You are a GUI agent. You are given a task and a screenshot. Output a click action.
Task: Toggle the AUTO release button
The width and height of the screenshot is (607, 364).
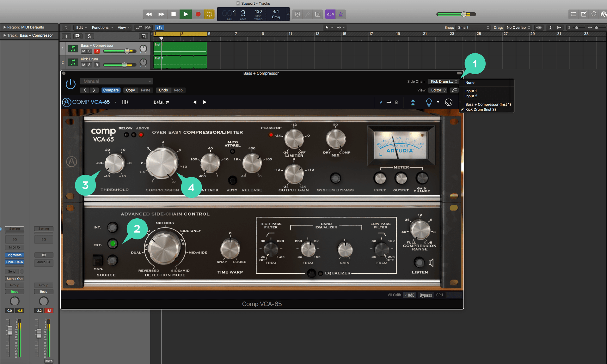click(x=232, y=180)
